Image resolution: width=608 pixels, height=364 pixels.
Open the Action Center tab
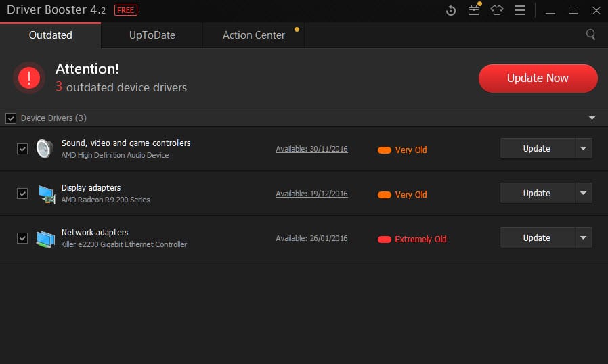[x=254, y=35]
